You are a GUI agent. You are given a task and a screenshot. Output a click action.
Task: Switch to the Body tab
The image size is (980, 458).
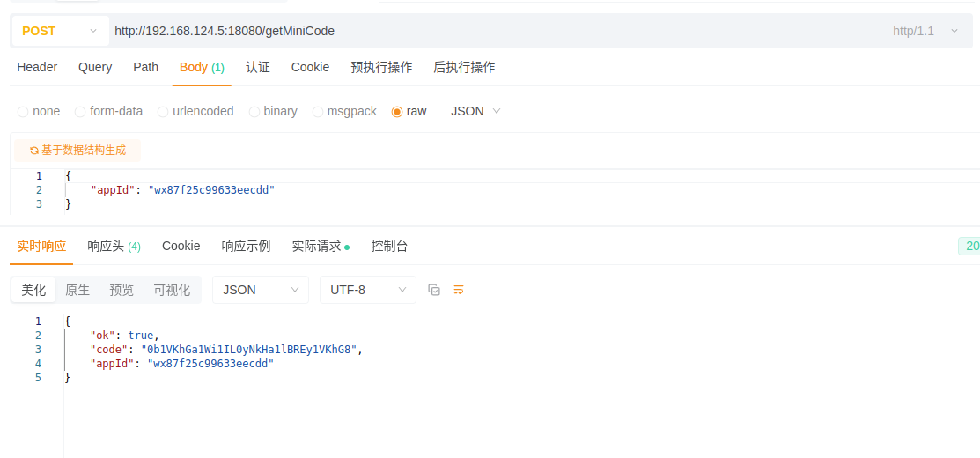click(x=202, y=68)
